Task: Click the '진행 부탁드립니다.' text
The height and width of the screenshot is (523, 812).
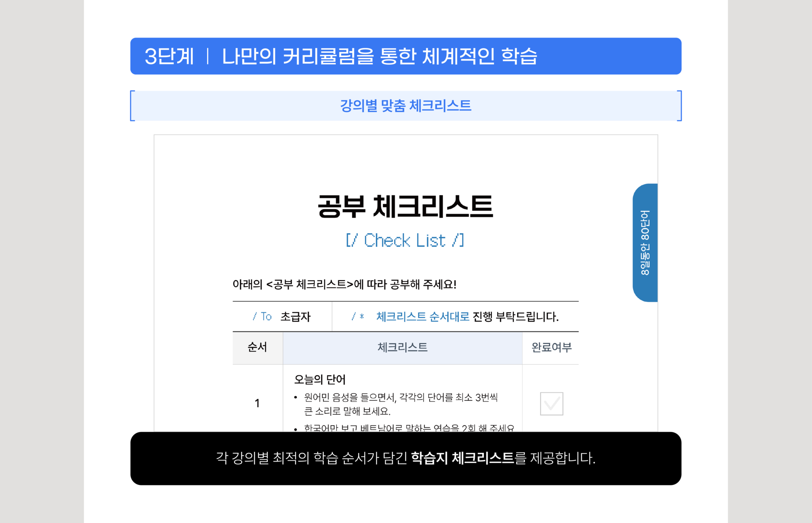Action: click(x=516, y=317)
